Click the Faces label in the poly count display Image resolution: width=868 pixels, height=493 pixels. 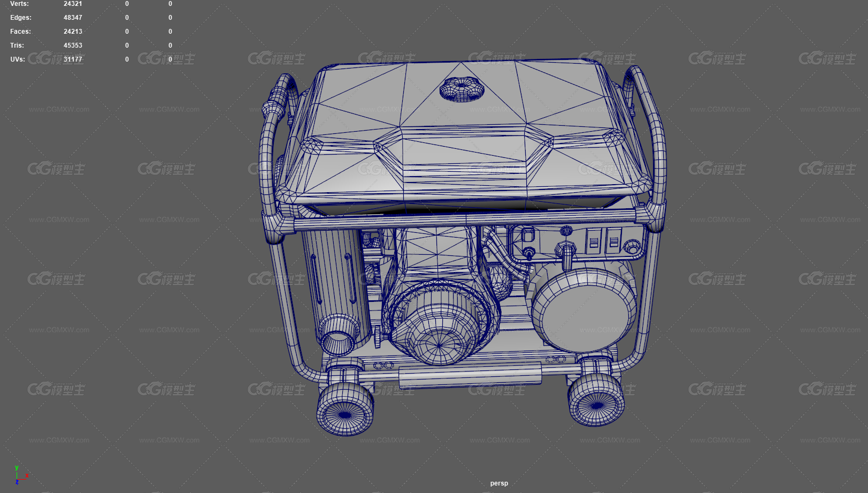(x=20, y=32)
